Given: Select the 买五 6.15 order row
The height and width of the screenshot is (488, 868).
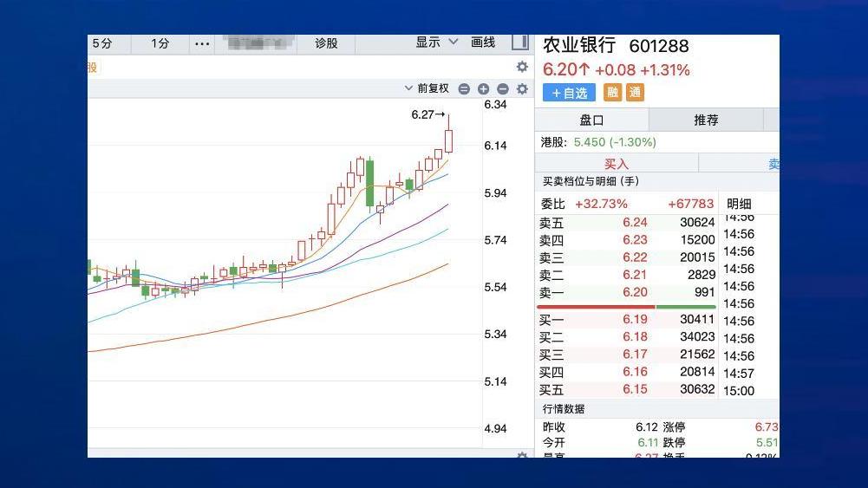Looking at the screenshot, I should pos(627,389).
